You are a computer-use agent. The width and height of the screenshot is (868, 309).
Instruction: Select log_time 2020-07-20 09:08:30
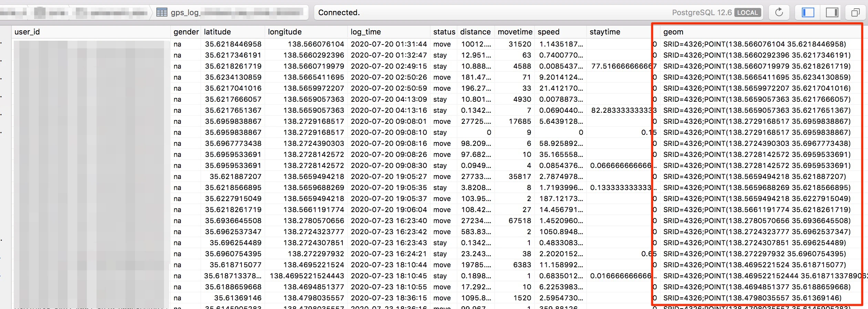[389, 166]
